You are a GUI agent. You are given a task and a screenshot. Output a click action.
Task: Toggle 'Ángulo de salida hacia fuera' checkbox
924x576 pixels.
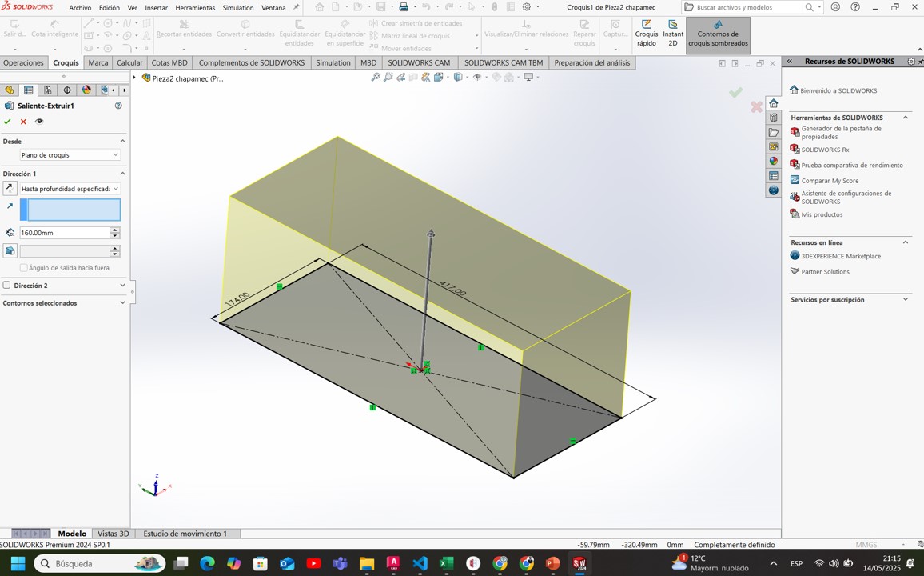[x=23, y=268]
